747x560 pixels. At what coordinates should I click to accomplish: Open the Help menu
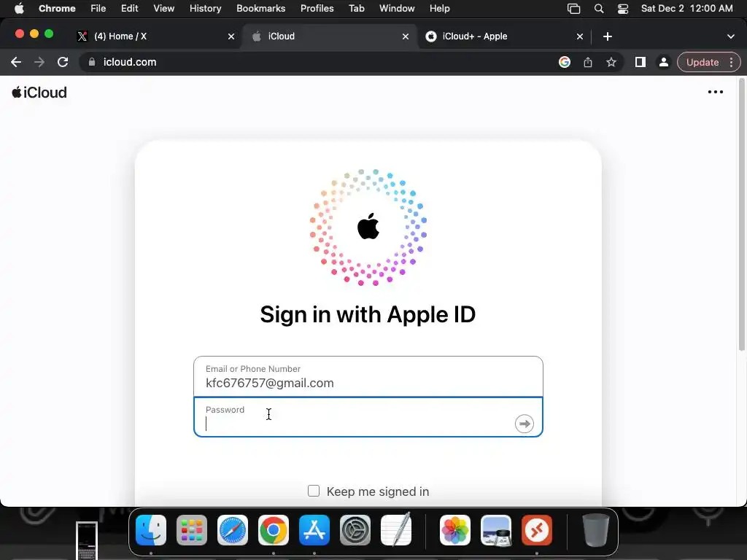click(439, 9)
